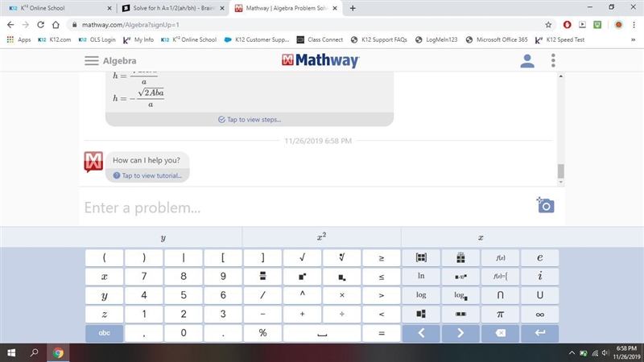Insert the log with base key
Viewport: 644px width, 362px height.
point(460,295)
